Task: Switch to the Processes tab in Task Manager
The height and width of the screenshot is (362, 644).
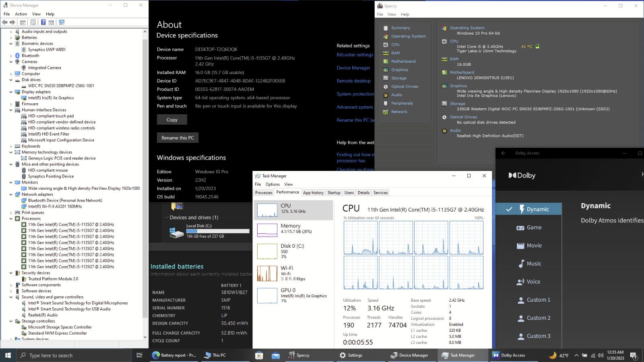Action: (x=264, y=193)
